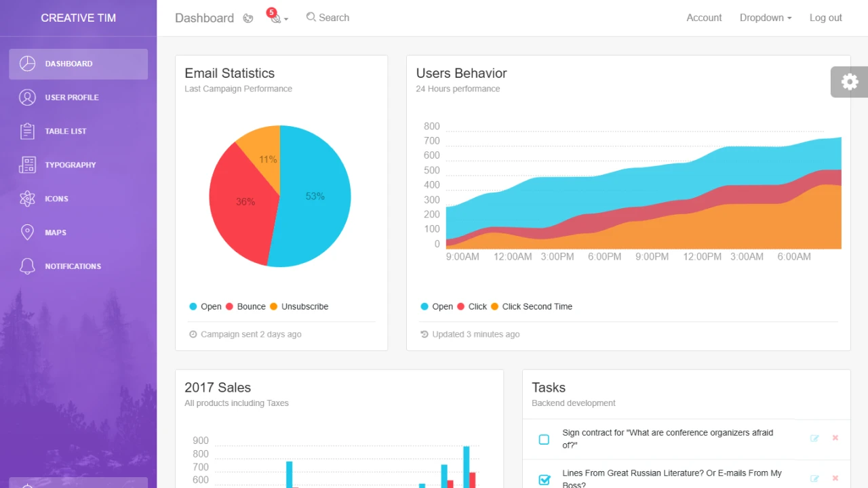Click the '12:00AM' axis label
Screen dimensions: 868x488
click(x=513, y=257)
